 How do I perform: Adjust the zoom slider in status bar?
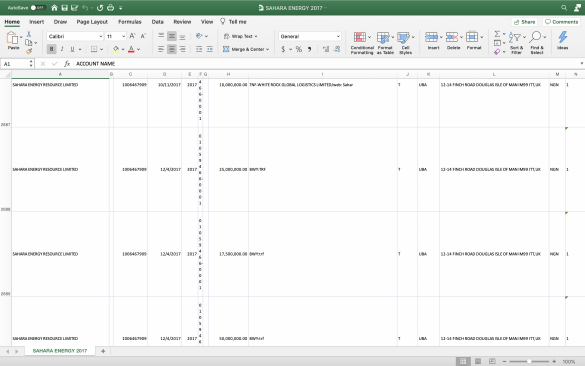click(529, 361)
